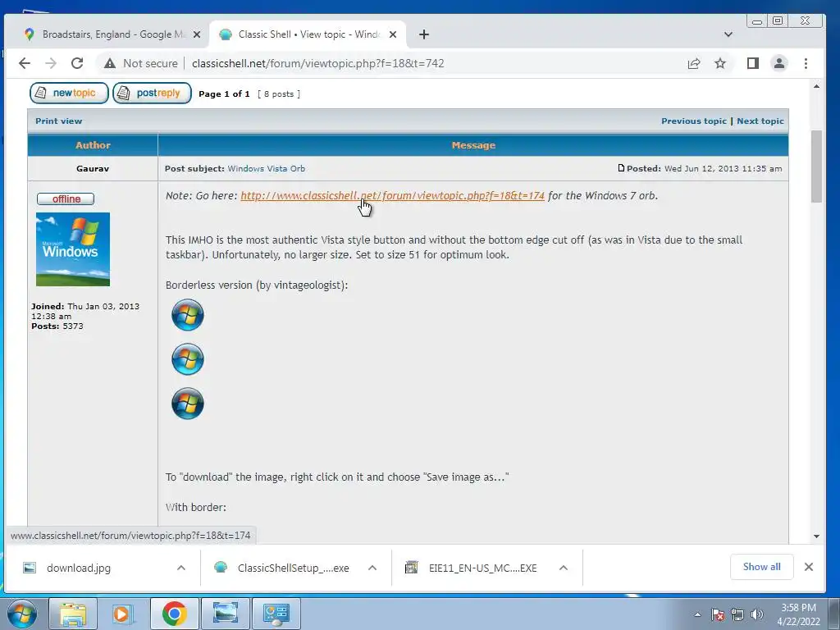Viewport: 840px width, 630px height.
Task: Click the third borderless Vista orb image
Action: 188,404
